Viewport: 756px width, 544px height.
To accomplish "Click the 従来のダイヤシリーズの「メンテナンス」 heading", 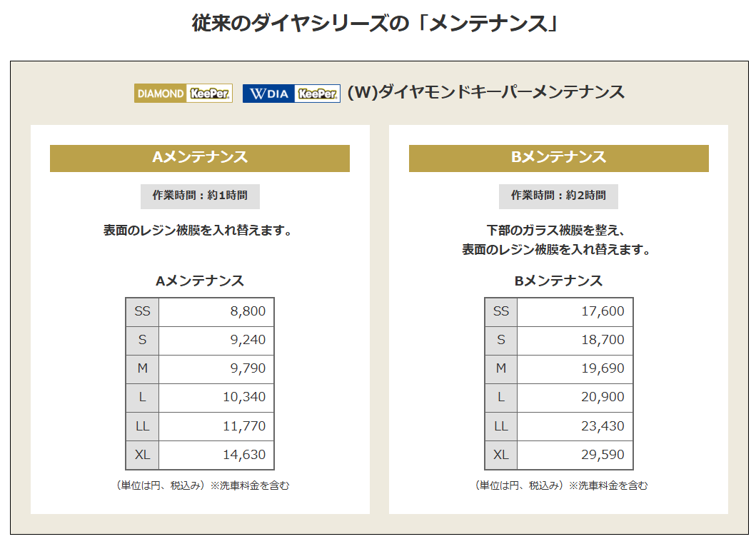I will click(x=376, y=23).
